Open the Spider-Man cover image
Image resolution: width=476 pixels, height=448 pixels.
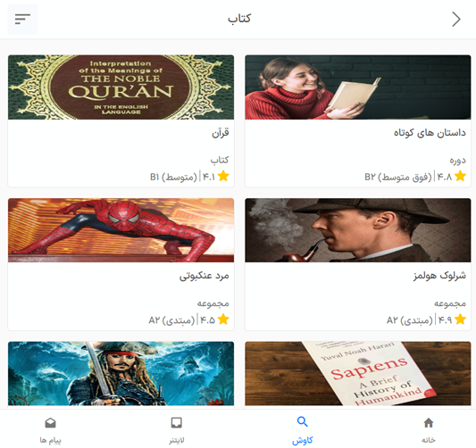point(121,230)
